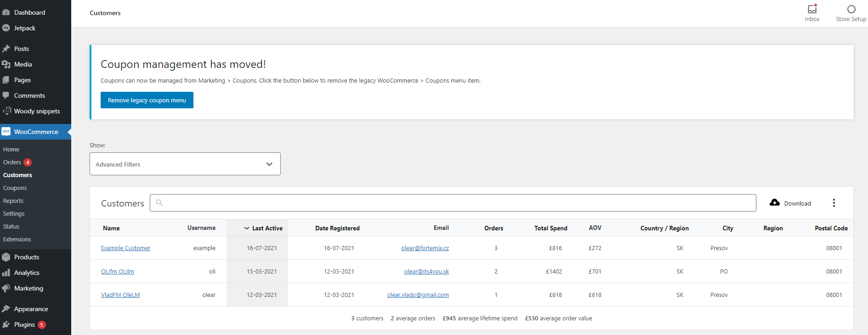Sort table by Last Active column
The image size is (868, 335).
tap(267, 228)
